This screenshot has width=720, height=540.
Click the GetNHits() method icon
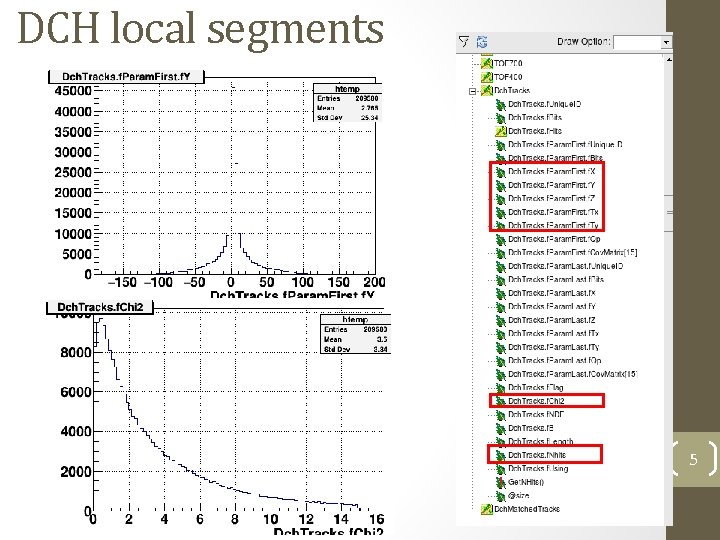point(501,483)
